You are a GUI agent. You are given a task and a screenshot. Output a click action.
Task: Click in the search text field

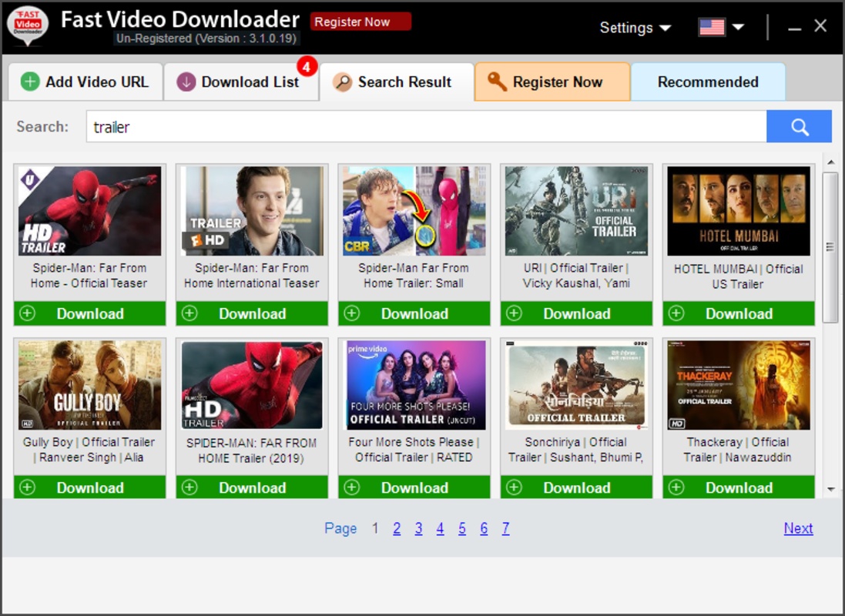[x=425, y=127]
